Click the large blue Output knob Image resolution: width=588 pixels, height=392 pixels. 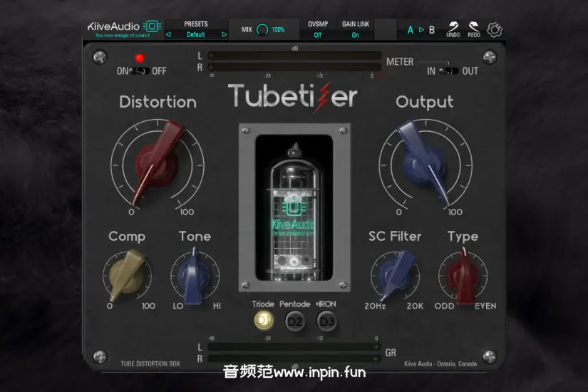[425, 165]
